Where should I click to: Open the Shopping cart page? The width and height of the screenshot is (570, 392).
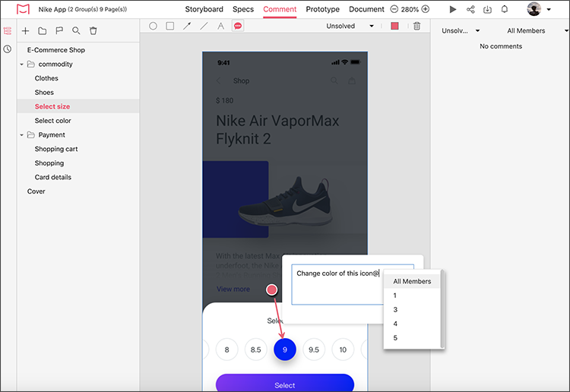click(56, 149)
